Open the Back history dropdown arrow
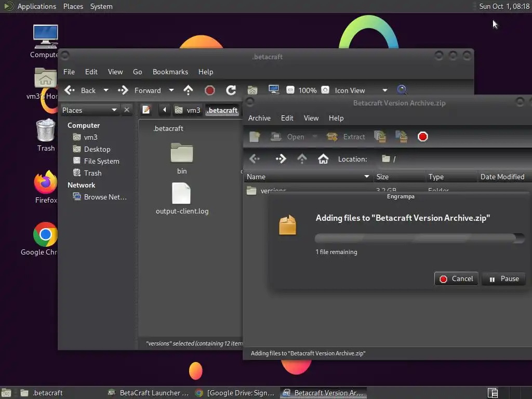The height and width of the screenshot is (399, 532). click(106, 90)
